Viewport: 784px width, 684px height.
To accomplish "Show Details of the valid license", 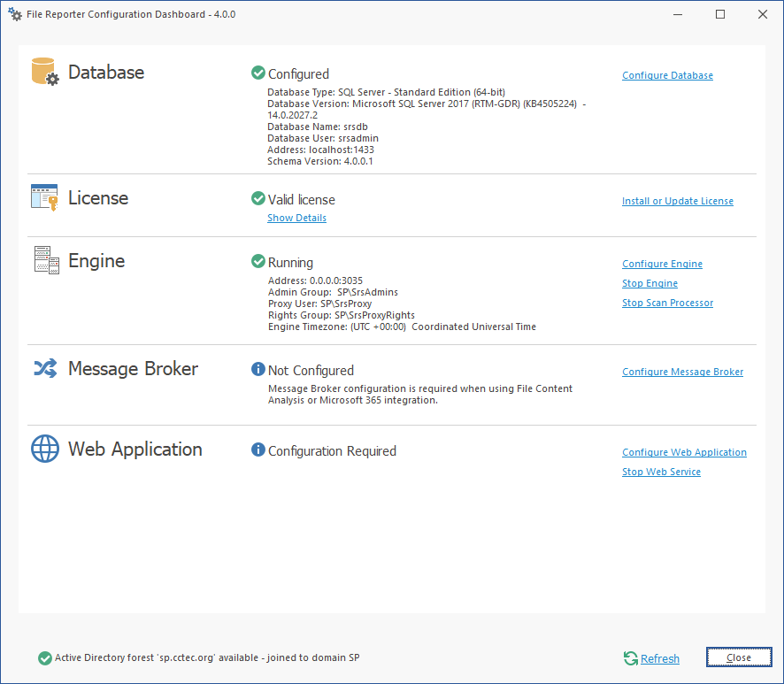I will pyautogui.click(x=296, y=218).
